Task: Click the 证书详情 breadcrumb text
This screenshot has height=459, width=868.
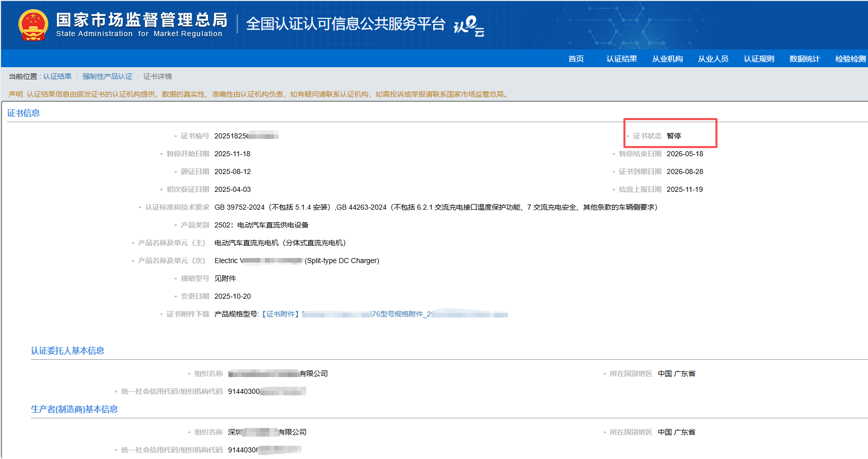Action: pos(159,76)
